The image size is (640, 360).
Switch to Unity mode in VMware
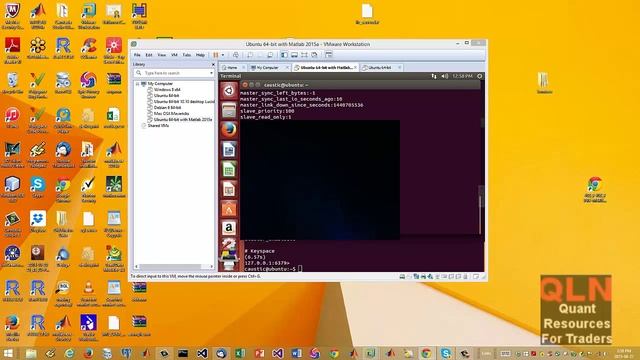point(314,55)
